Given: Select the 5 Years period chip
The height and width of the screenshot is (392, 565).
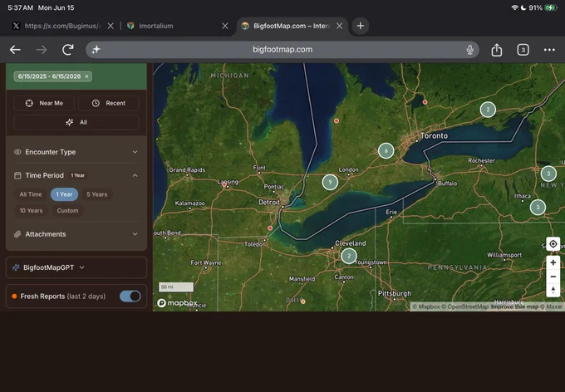Looking at the screenshot, I should point(97,194).
